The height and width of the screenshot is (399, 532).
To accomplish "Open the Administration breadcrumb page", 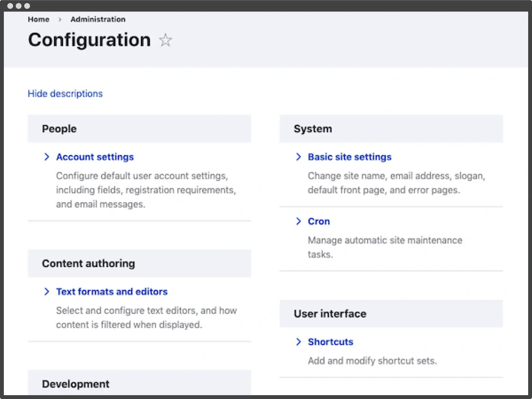I will 98,19.
